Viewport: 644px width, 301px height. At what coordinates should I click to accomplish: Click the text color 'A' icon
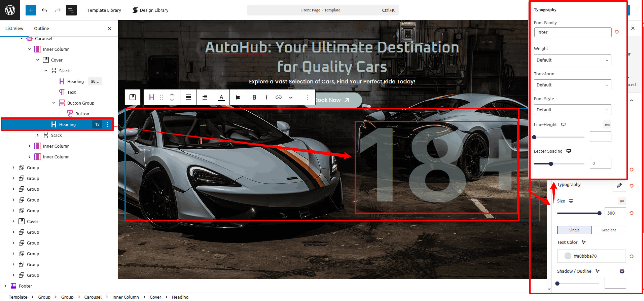221,97
